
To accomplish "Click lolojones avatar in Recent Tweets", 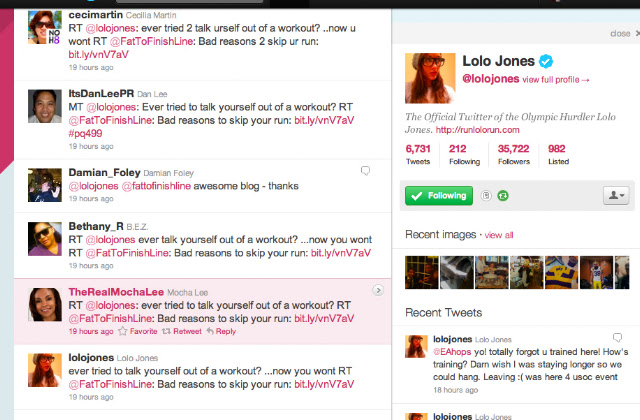I will 416,346.
